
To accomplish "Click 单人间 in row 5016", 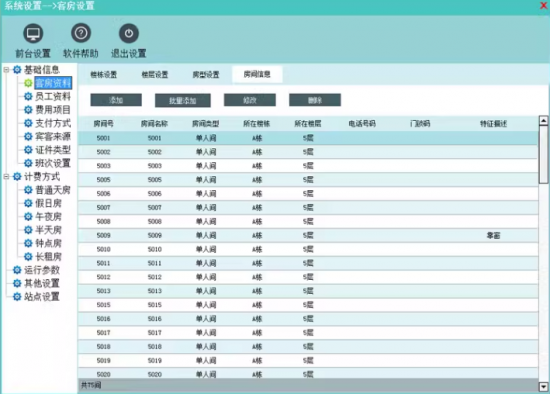I will click(x=206, y=319).
